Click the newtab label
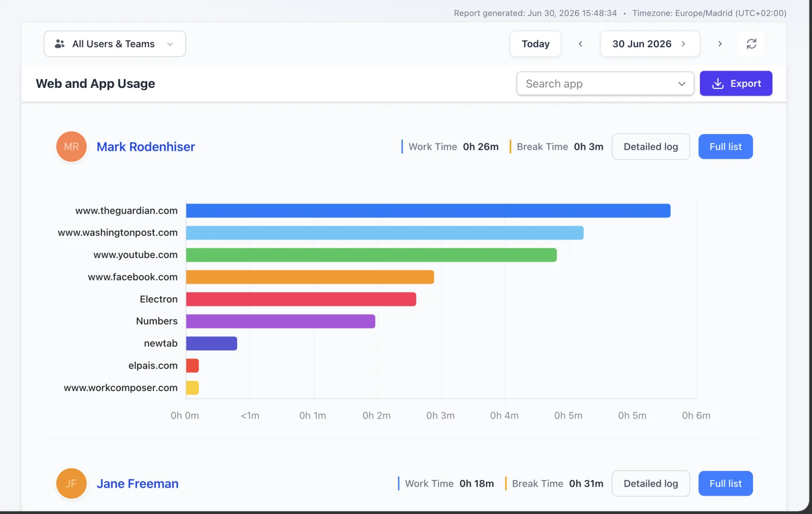Image resolution: width=812 pixels, height=514 pixels. 161,343
